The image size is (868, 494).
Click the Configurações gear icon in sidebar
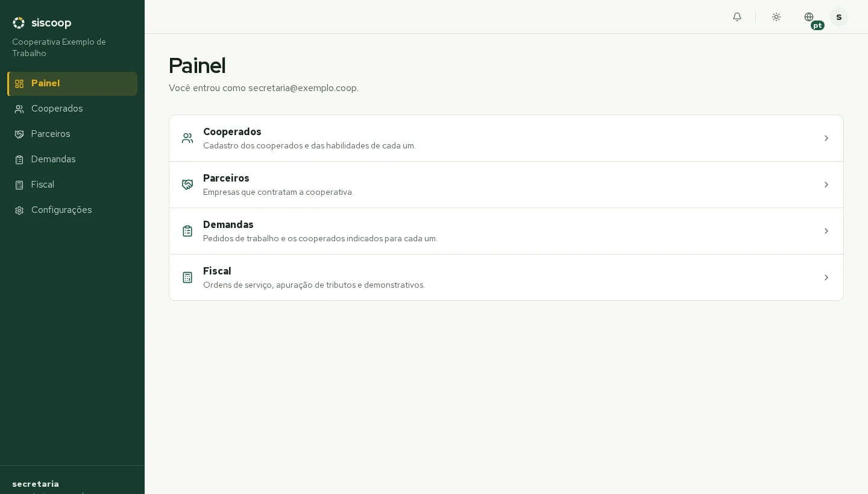tap(19, 211)
